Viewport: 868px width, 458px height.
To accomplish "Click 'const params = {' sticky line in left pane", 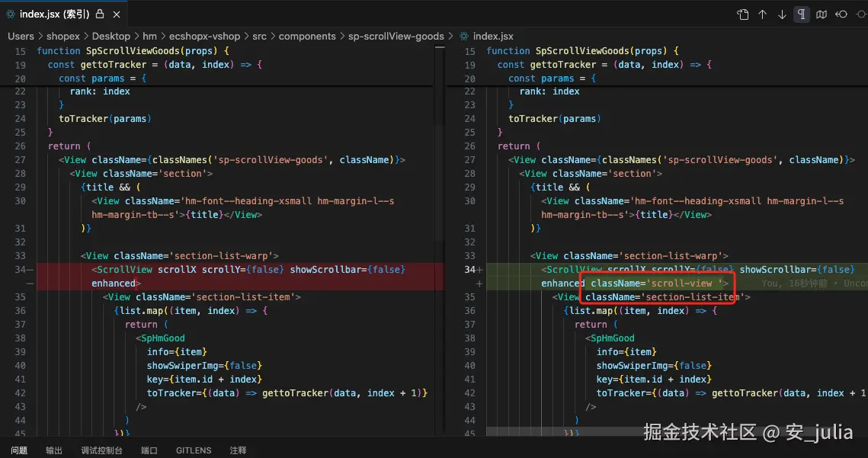I will (102, 78).
